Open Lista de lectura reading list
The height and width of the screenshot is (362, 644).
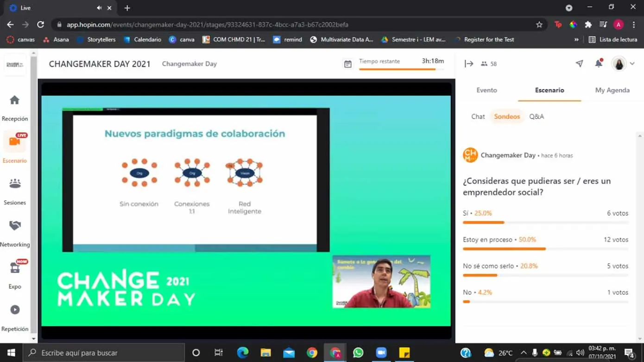pos(612,39)
